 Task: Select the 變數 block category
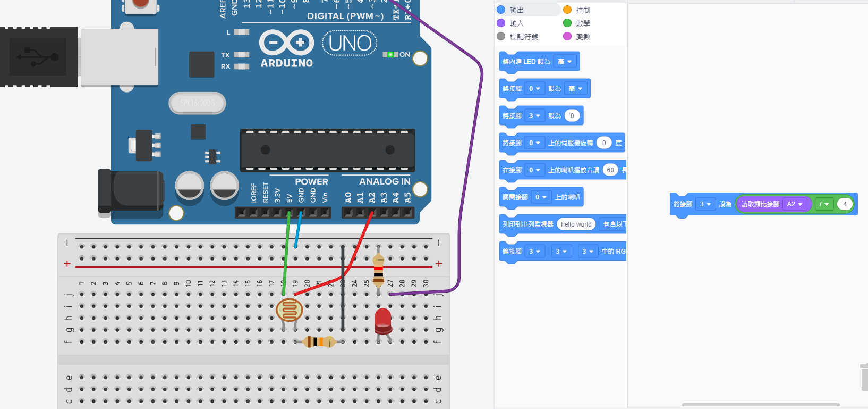(x=583, y=37)
